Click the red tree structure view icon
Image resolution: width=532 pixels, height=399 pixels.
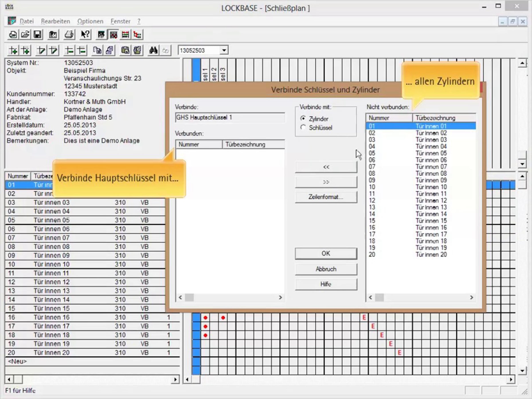137,35
